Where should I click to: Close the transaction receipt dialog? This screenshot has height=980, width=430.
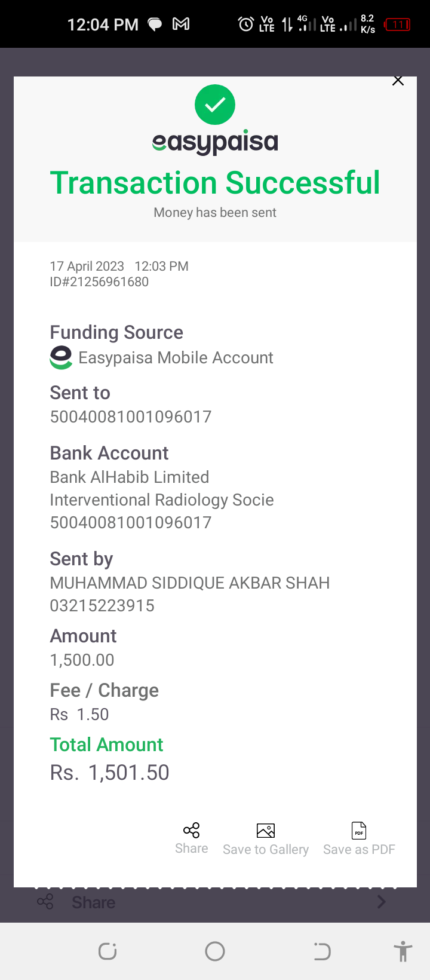point(398,81)
